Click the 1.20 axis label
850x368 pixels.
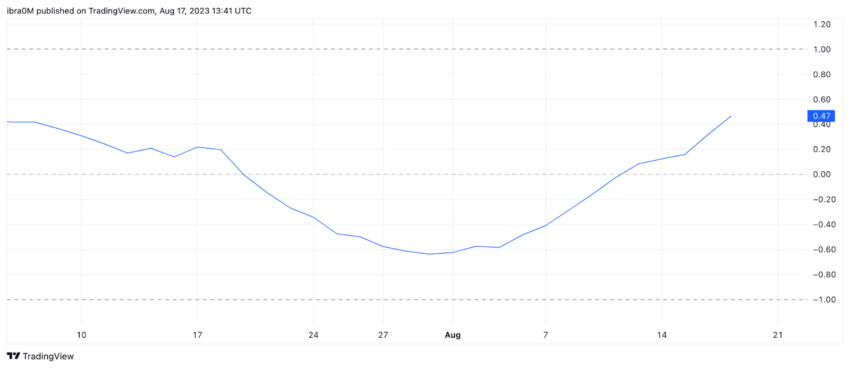(822, 24)
